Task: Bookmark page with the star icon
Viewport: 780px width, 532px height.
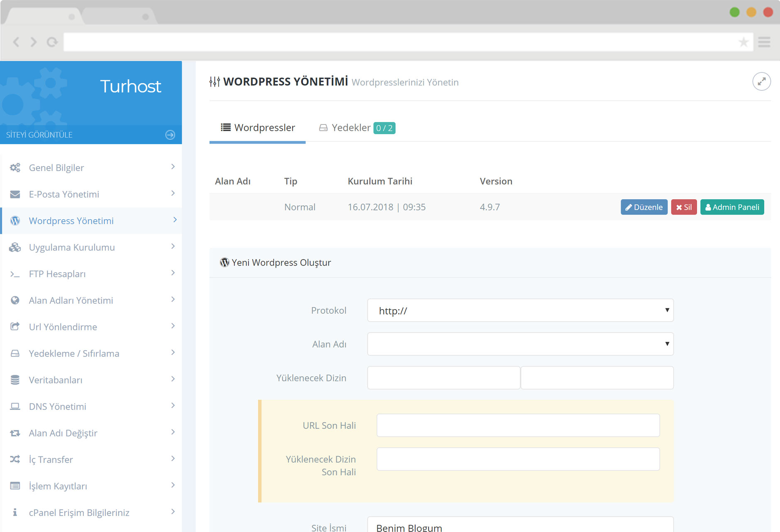Action: coord(743,42)
